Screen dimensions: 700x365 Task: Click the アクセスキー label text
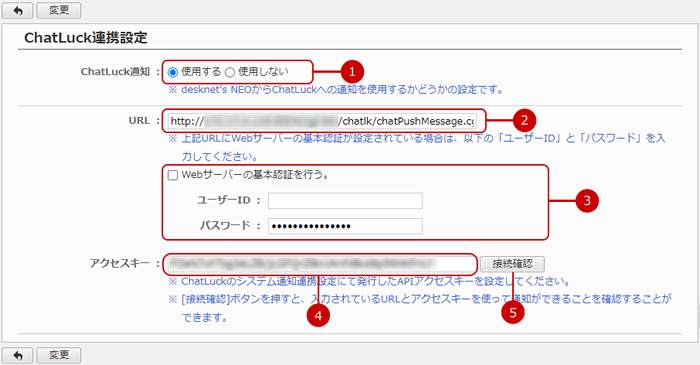pyautogui.click(x=120, y=264)
